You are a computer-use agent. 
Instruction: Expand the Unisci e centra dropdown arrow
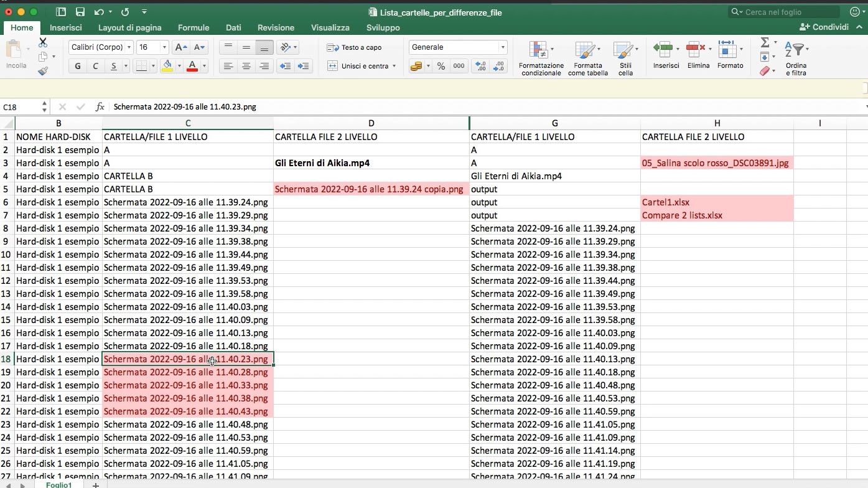[394, 66]
